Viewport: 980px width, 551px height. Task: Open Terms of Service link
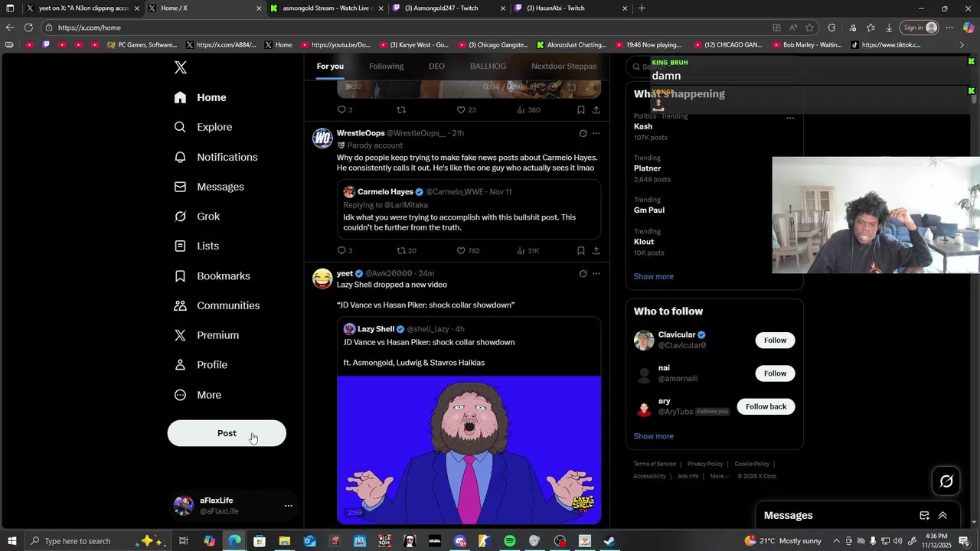click(655, 464)
